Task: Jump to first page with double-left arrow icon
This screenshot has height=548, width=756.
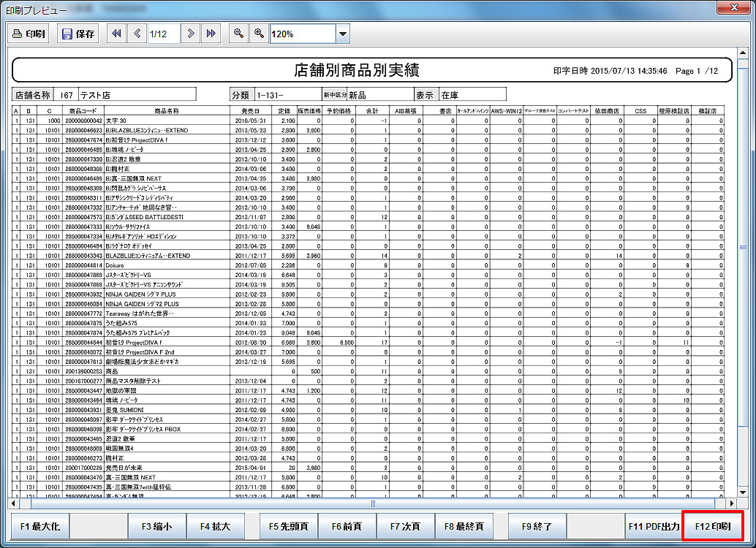Action: point(116,34)
